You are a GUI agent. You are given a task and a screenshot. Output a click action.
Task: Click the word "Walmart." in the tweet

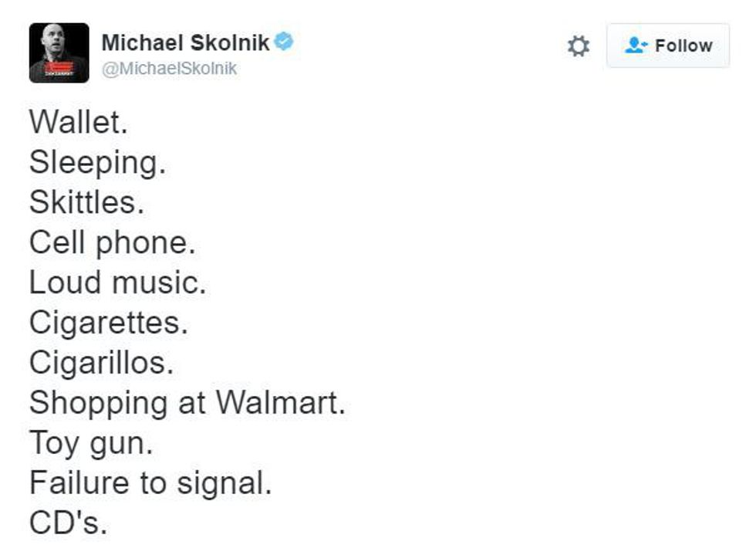pos(280,403)
